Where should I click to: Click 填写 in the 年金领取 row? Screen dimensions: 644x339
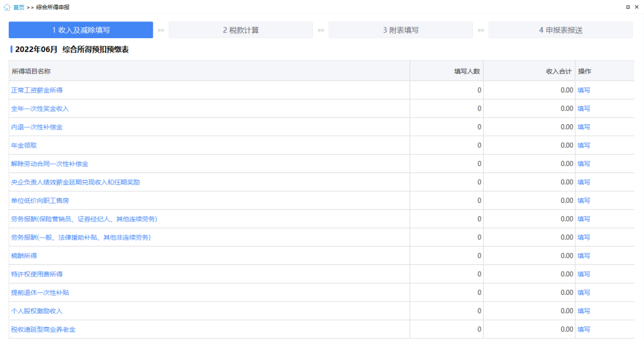pos(583,146)
